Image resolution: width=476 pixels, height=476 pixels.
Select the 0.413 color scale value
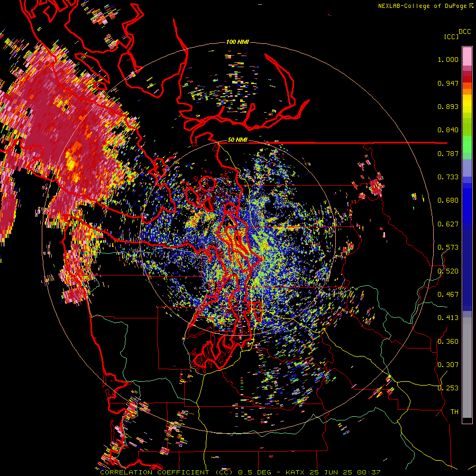point(448,318)
